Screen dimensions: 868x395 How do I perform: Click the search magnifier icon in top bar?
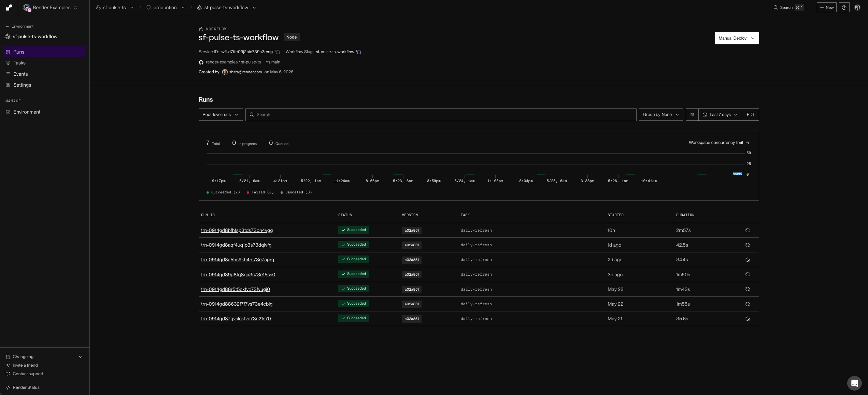coord(775,8)
